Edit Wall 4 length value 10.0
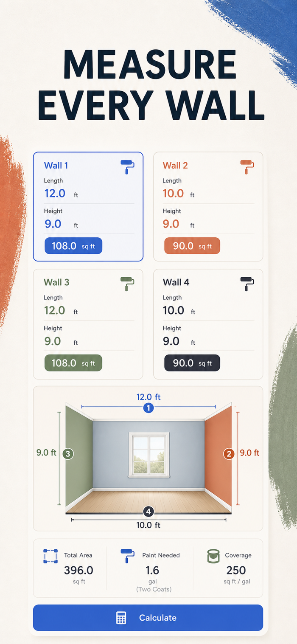 tap(174, 310)
